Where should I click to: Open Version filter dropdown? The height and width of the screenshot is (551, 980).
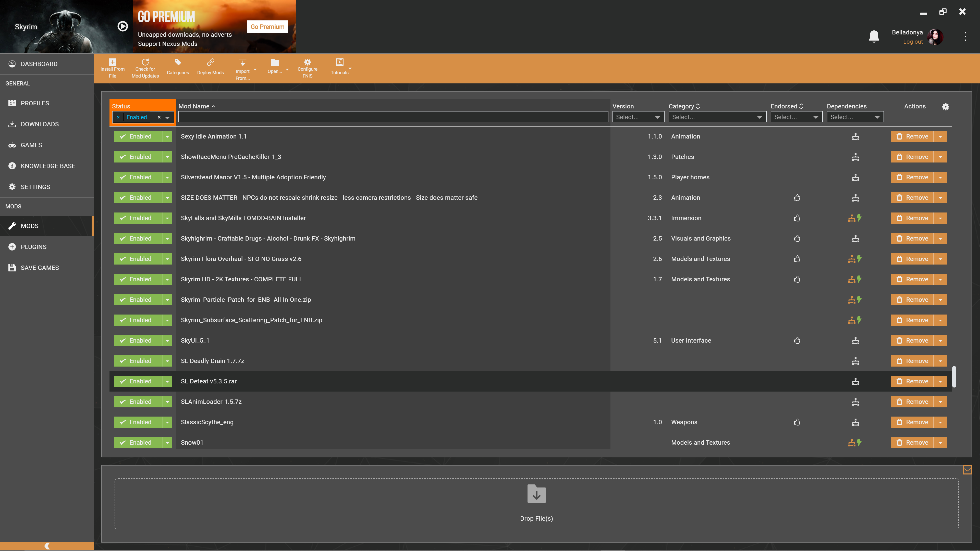638,117
